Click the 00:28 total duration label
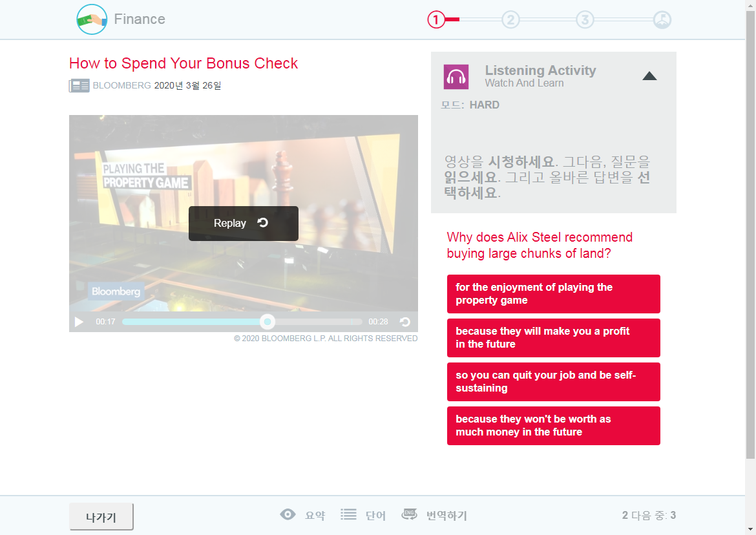This screenshot has height=535, width=756. [x=378, y=322]
